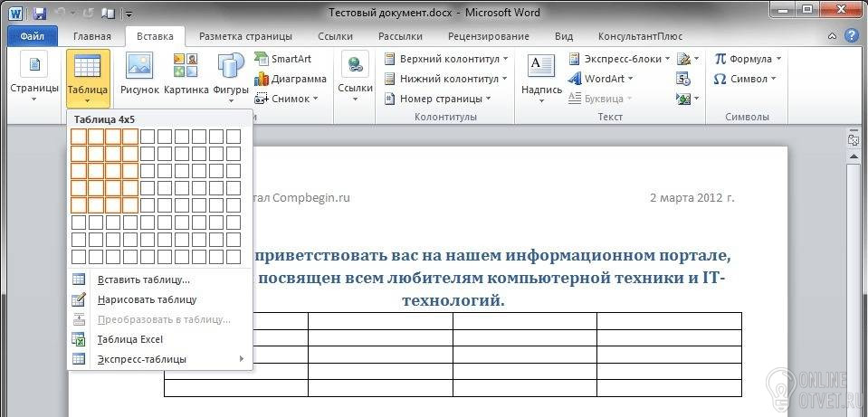Click the open-book icon in quick access toolbar

(x=110, y=12)
